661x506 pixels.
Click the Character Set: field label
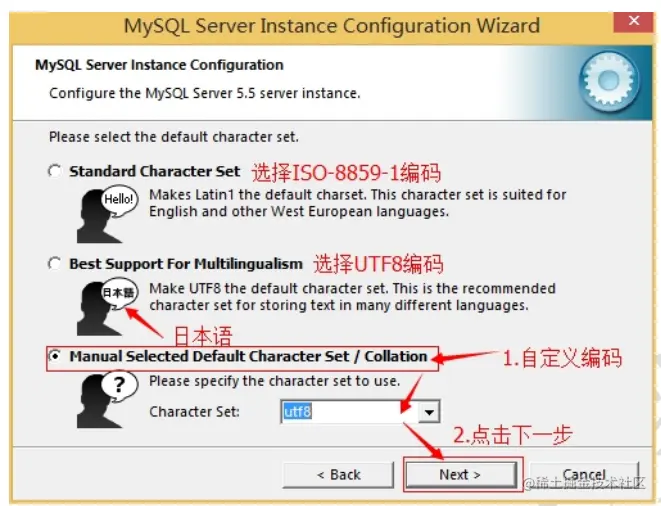click(x=194, y=412)
